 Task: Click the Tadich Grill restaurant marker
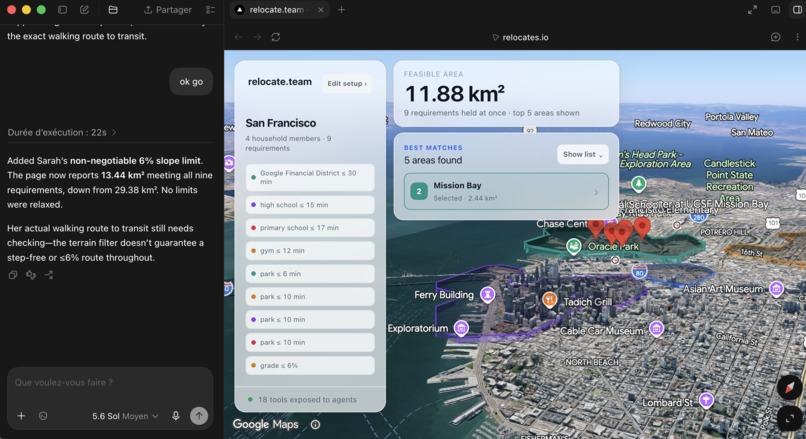coord(549,299)
